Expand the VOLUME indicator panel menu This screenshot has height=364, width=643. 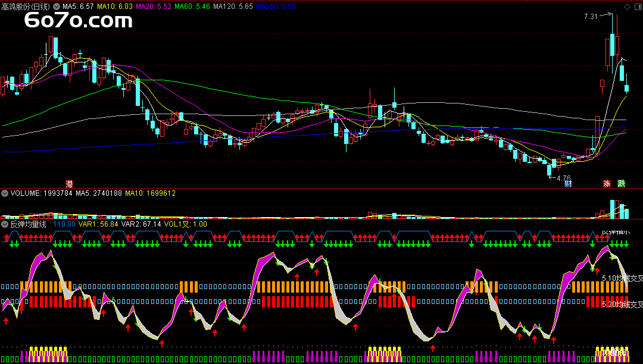click(x=4, y=193)
